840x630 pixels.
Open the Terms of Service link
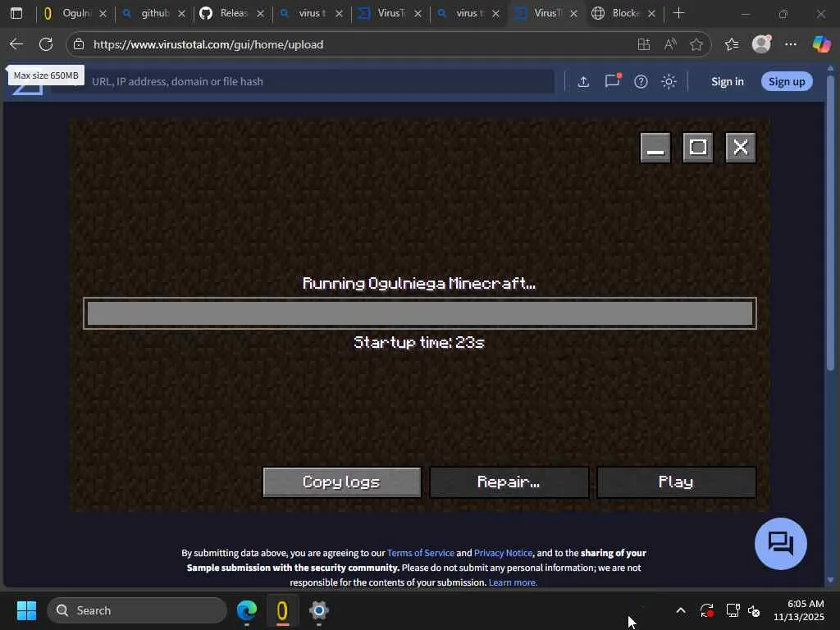(421, 553)
